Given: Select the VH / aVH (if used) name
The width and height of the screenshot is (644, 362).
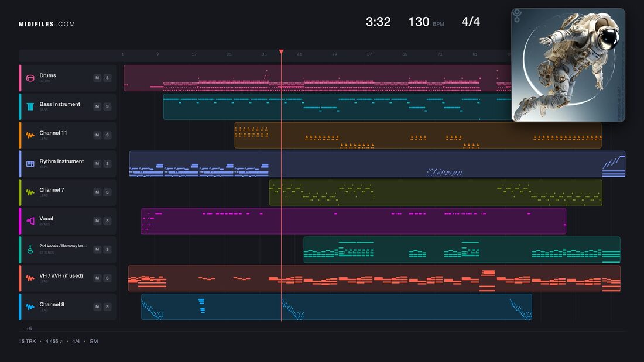Looking at the screenshot, I should click(61, 276).
